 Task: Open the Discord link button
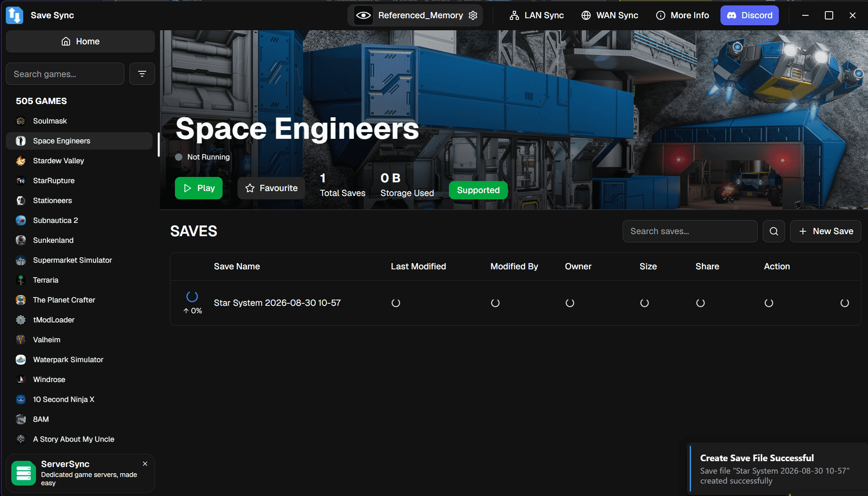click(x=749, y=15)
